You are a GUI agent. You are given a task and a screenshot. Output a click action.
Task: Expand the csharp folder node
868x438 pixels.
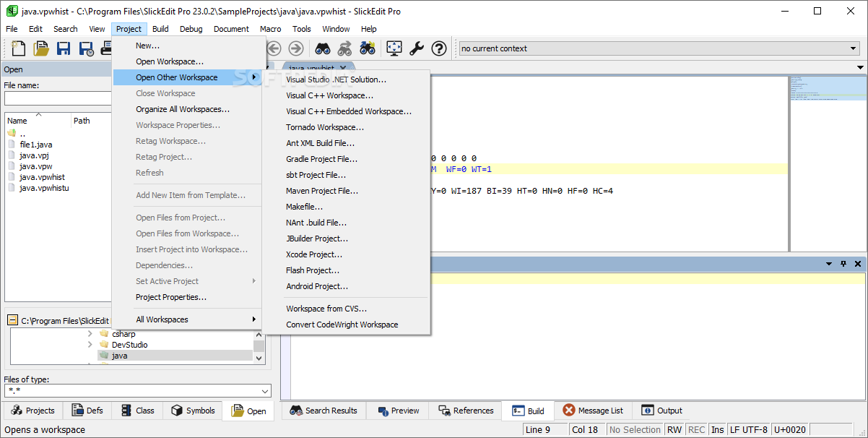point(90,334)
